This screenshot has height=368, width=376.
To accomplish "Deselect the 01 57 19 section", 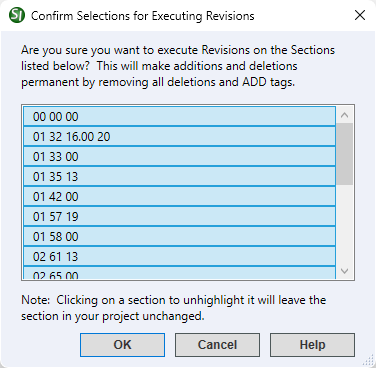I will click(179, 216).
